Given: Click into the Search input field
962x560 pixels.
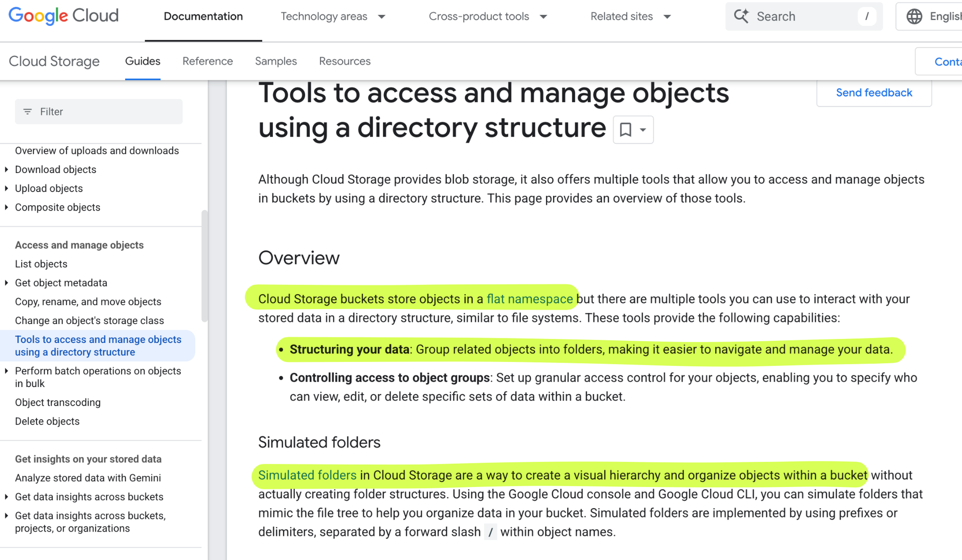Looking at the screenshot, I should click(x=804, y=16).
